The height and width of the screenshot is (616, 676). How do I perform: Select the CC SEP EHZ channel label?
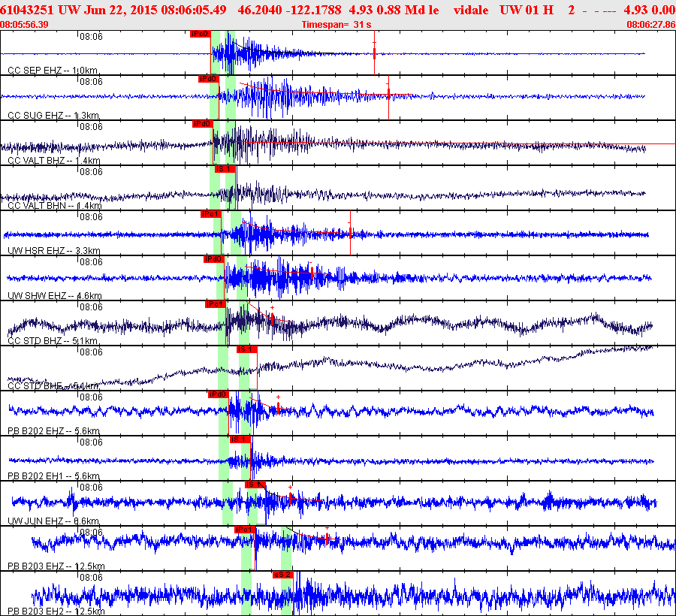tap(53, 71)
